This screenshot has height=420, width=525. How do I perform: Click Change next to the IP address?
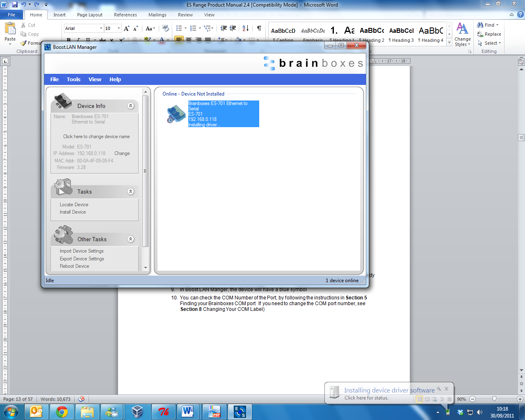coord(122,153)
